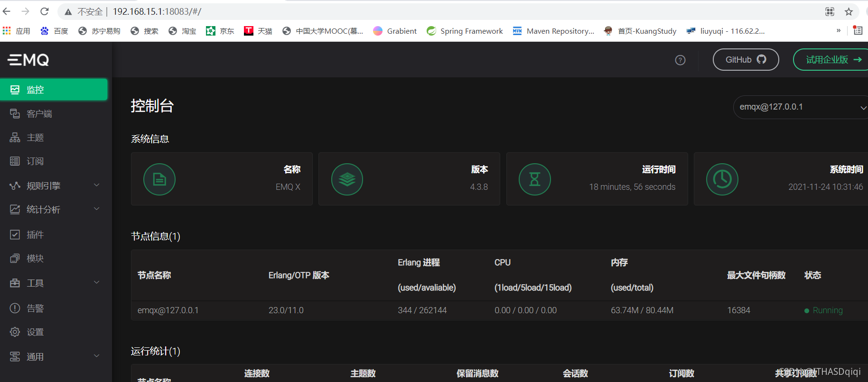This screenshot has height=382, width=868.
Task: Click the 监控 monitor icon
Action: pyautogui.click(x=15, y=90)
